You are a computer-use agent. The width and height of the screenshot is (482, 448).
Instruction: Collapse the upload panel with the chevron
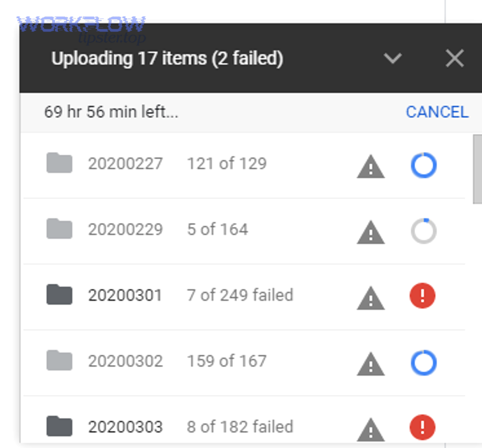click(x=393, y=59)
